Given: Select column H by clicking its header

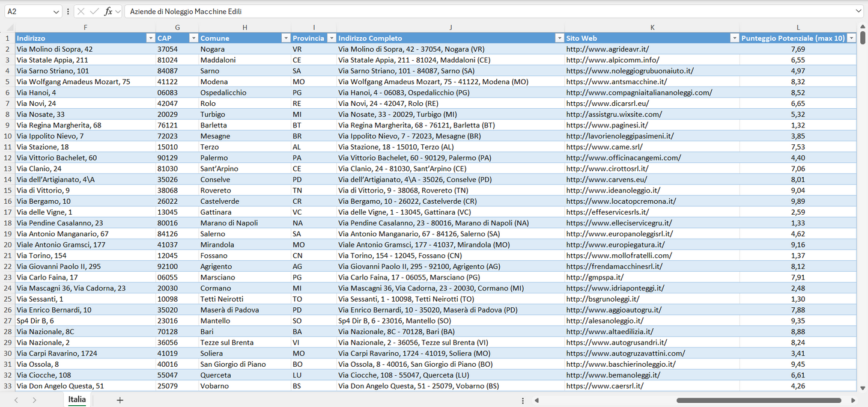Looking at the screenshot, I should pos(245,27).
